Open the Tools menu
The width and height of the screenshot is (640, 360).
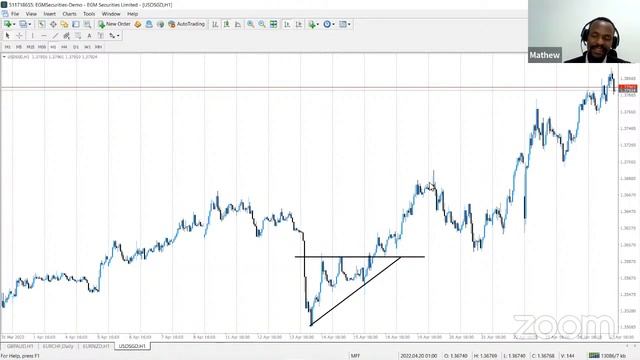click(x=89, y=14)
